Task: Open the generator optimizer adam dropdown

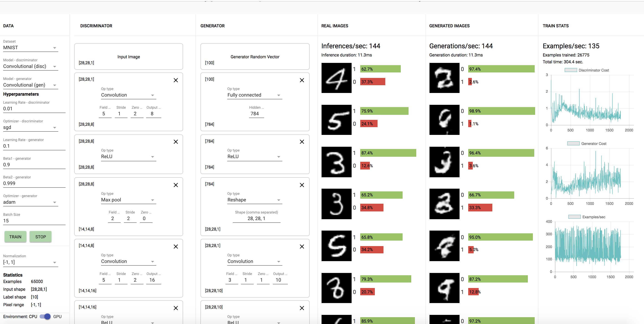Action: coord(31,202)
